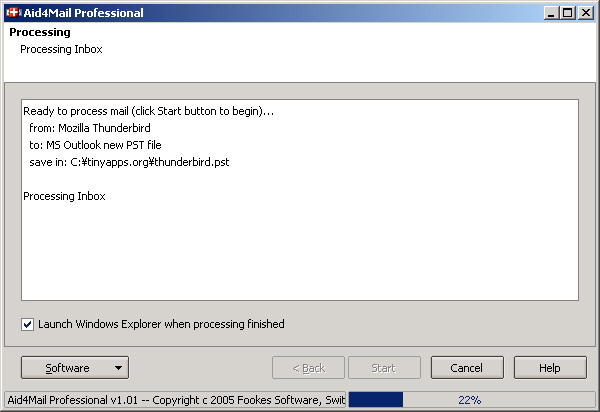Minimize the Aid4Mail Professional window
The width and height of the screenshot is (600, 412).
tap(552, 13)
